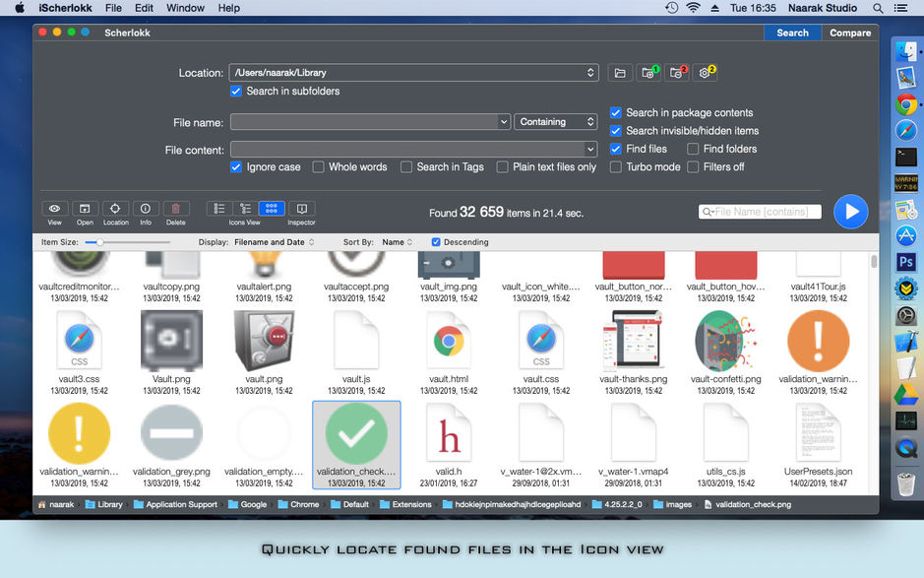Viewport: 924px width, 578px height.
Task: Open the Display Filename and Date dropdown
Action: 274,242
